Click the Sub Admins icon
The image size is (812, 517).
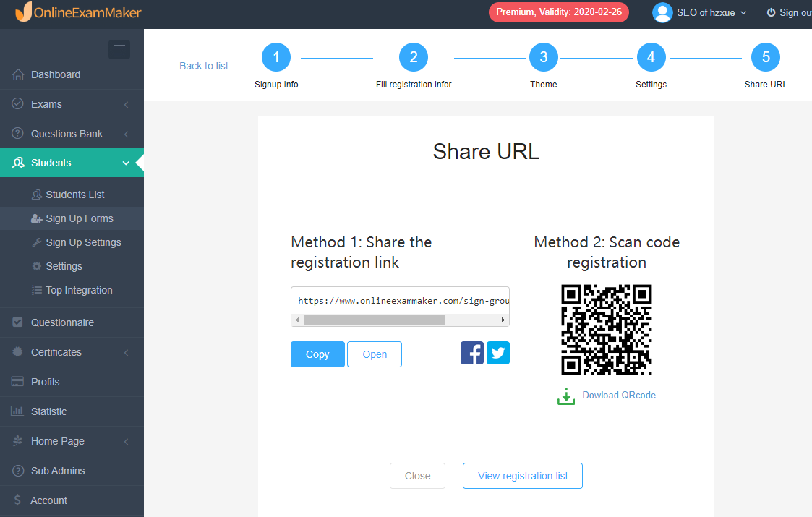[17, 471]
